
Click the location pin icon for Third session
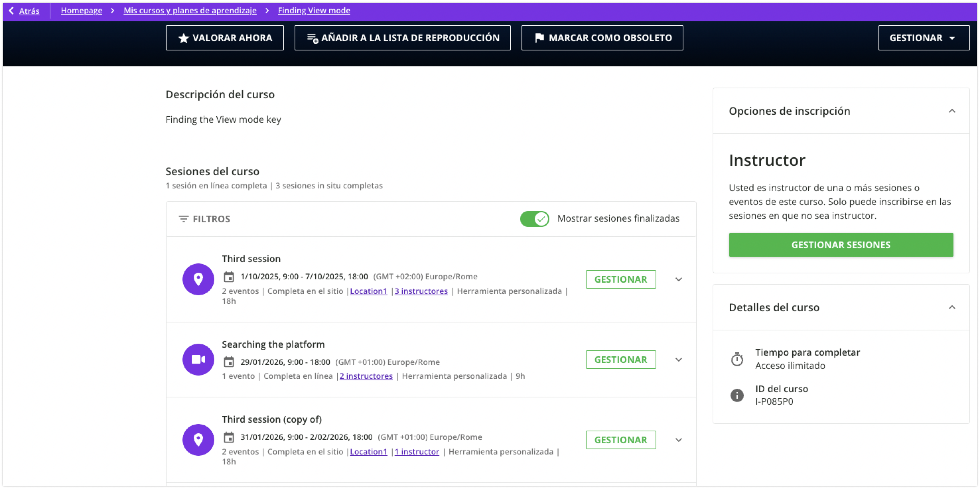coord(198,279)
